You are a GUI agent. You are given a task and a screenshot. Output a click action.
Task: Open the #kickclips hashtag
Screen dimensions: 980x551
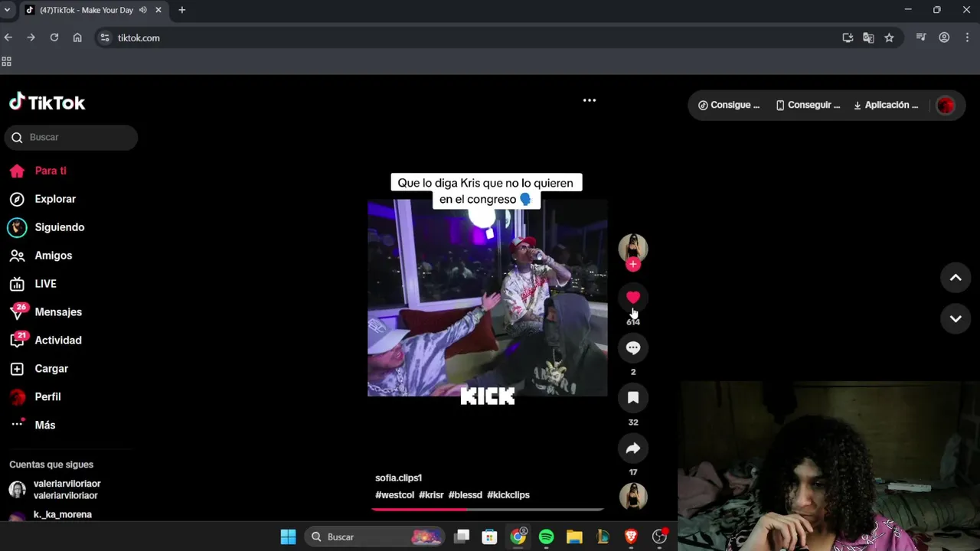[508, 495]
